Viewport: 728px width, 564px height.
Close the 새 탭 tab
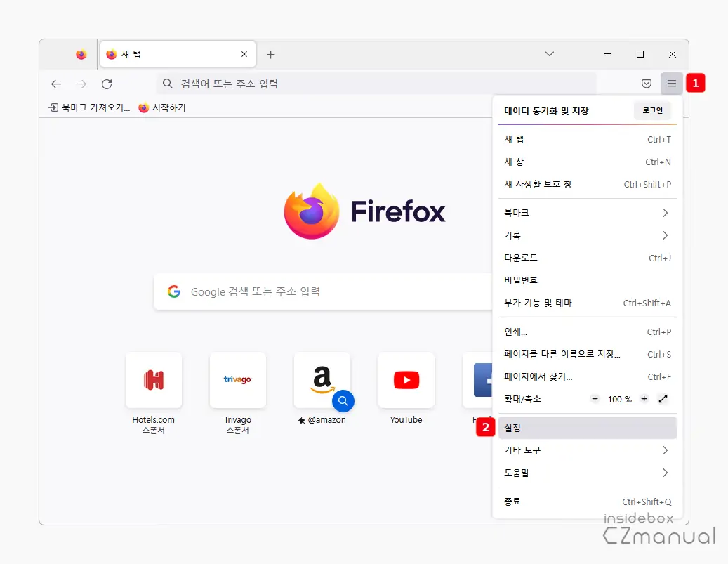[244, 54]
